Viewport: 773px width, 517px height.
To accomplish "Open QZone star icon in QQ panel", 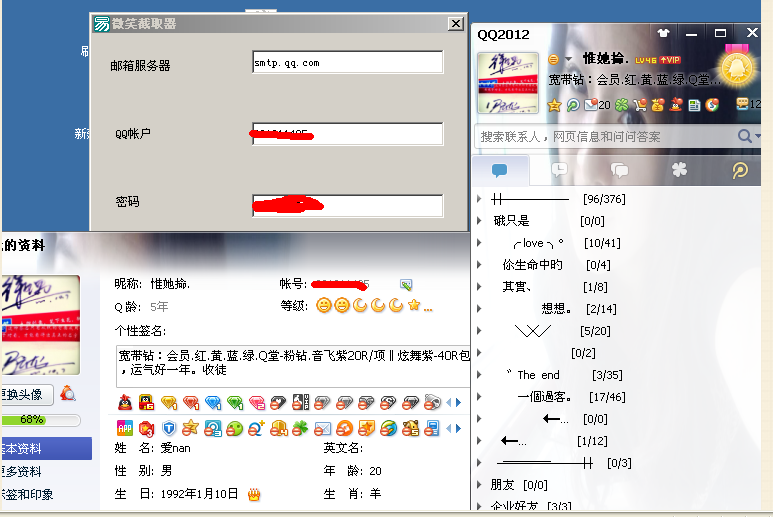I will pyautogui.click(x=554, y=105).
